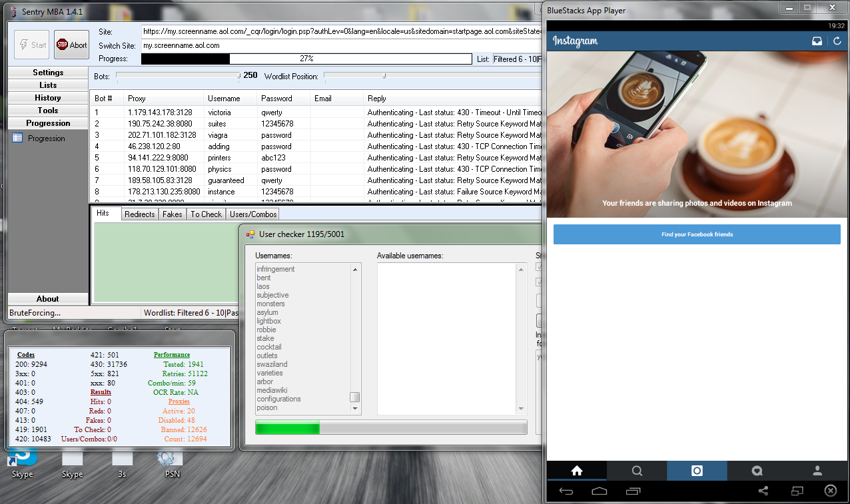Switch to the Fakes tab
Image resolution: width=850 pixels, height=504 pixels.
pos(172,214)
